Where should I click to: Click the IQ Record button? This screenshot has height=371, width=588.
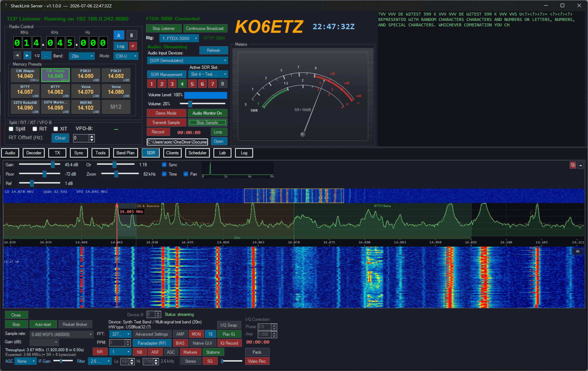point(229,343)
